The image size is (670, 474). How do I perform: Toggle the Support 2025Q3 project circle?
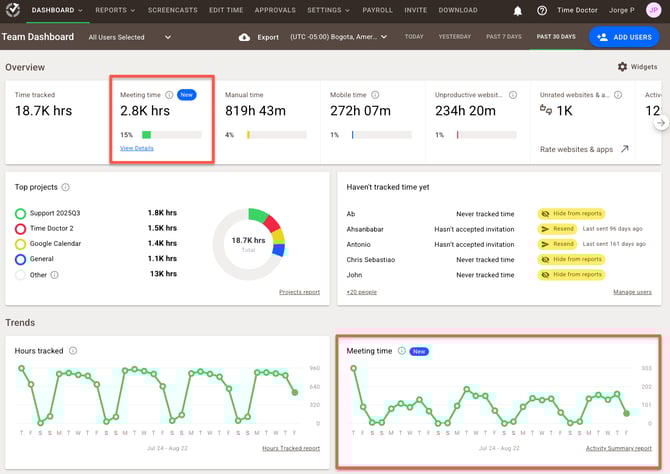(x=20, y=213)
